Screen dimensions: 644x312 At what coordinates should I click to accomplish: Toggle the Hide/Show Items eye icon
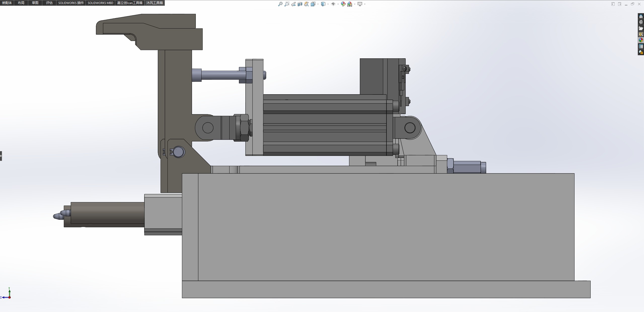tap(333, 4)
